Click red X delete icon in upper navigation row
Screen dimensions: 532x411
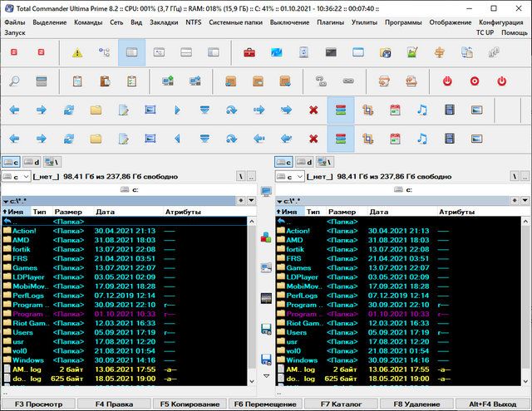(313, 110)
